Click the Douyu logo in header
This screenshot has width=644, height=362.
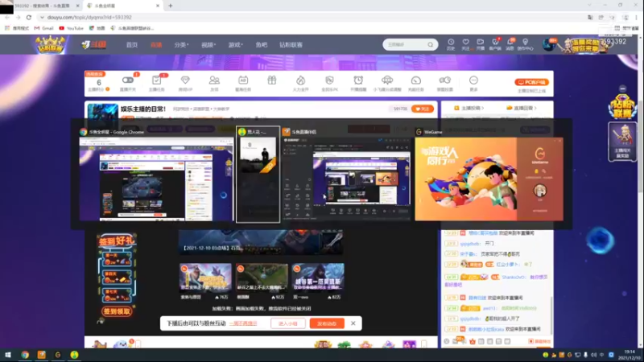coord(94,45)
